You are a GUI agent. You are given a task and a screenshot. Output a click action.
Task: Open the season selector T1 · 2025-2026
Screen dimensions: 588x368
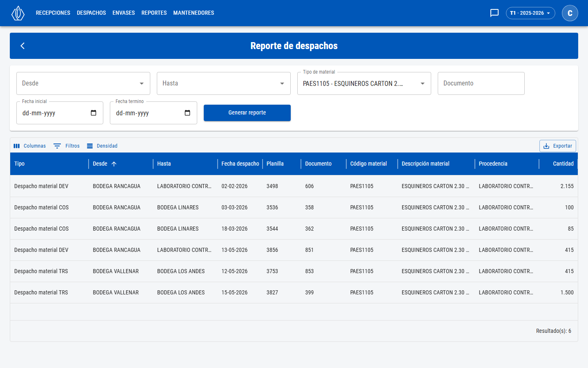(x=530, y=13)
